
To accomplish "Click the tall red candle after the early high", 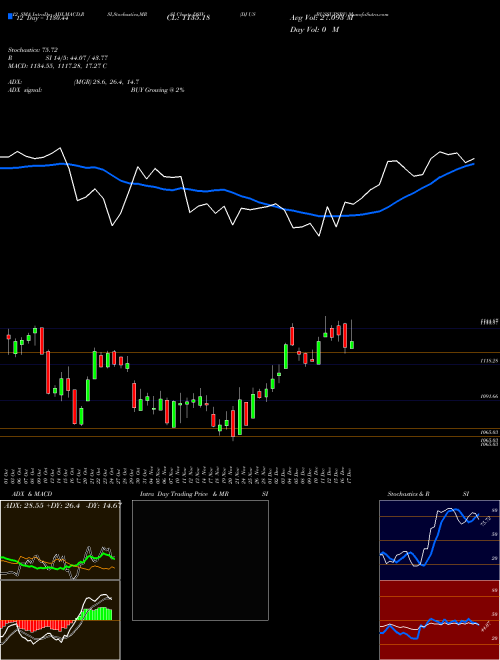I will [48, 372].
